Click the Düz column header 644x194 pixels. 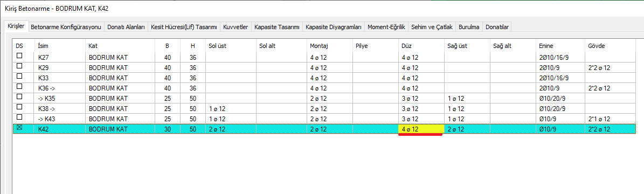[x=421, y=46]
